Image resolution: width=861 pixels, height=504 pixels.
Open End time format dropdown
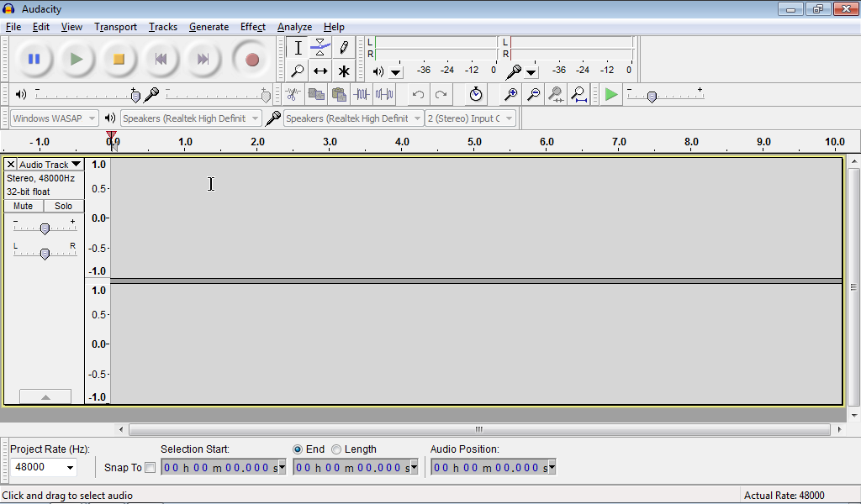(414, 467)
